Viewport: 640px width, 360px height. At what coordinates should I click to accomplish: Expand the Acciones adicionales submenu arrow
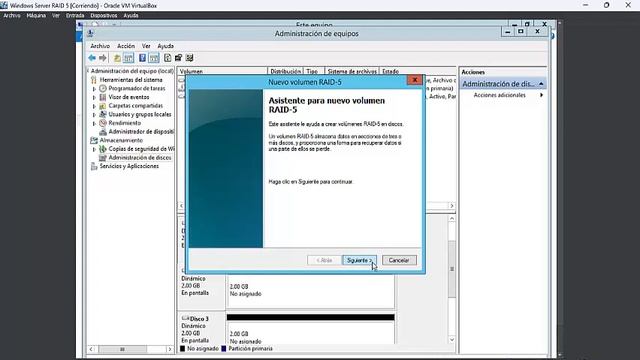(x=542, y=95)
